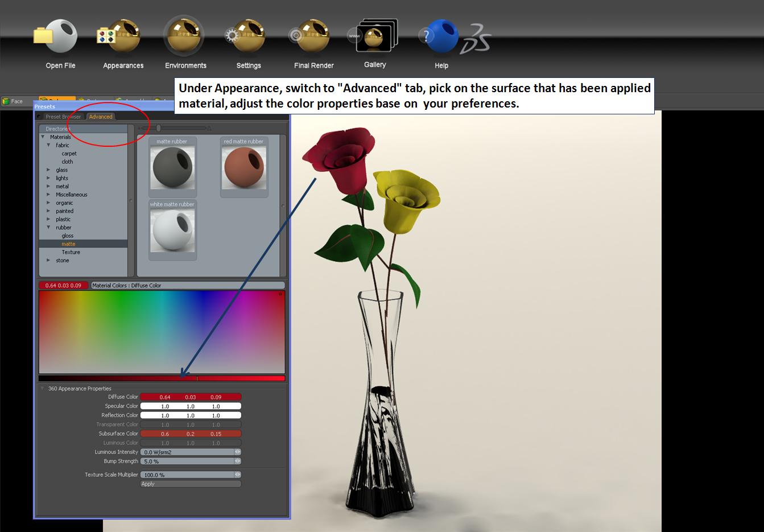Collapse the rubber folder
The height and width of the screenshot is (532, 764).
(x=48, y=228)
